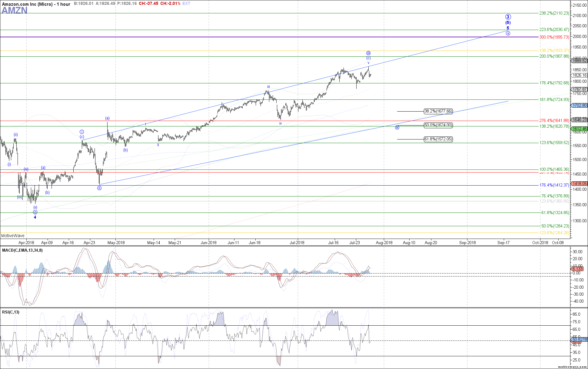Click the 1826.16 current price tag
The image size is (588, 369).
tap(579, 75)
